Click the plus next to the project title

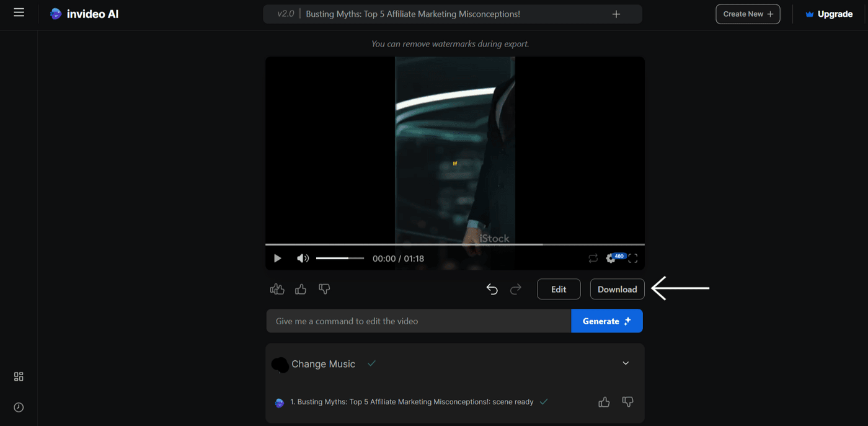click(x=616, y=14)
